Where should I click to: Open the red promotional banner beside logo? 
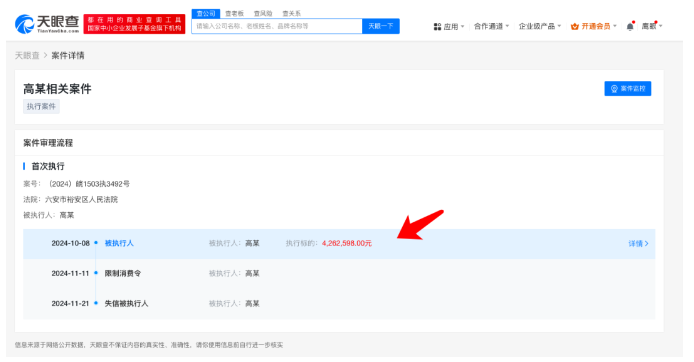pos(134,24)
